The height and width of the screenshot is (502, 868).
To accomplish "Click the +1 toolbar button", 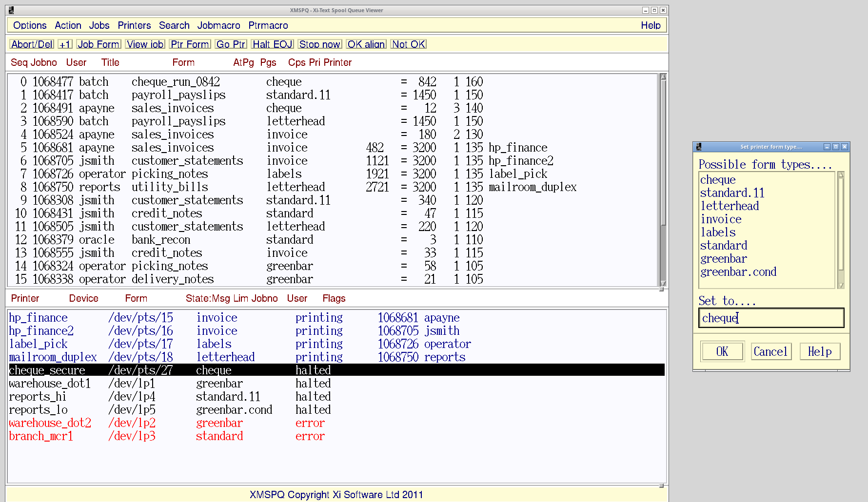I will (x=65, y=44).
